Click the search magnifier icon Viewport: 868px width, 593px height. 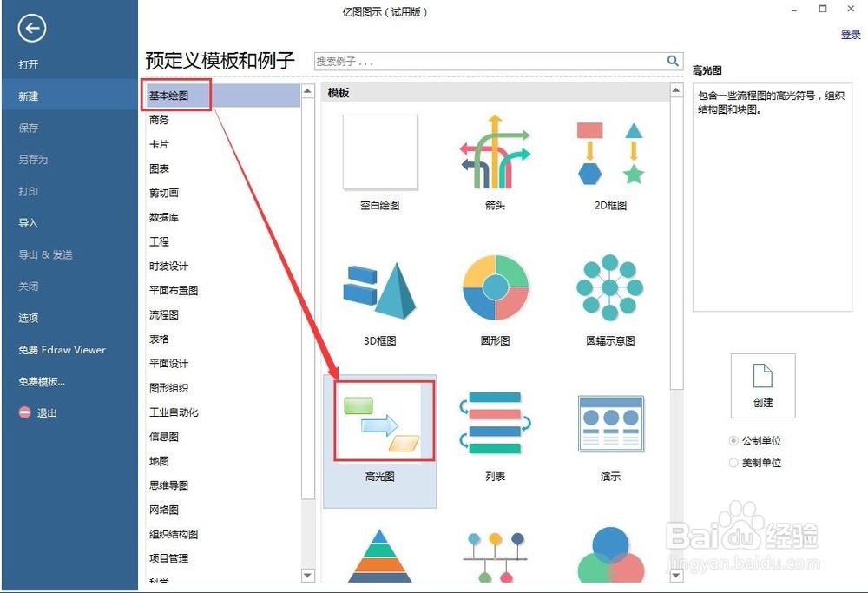[x=673, y=61]
